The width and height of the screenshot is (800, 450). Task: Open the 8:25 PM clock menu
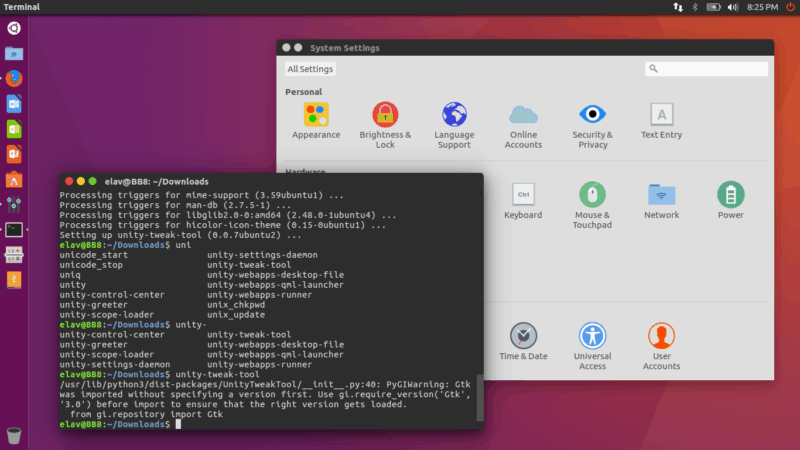(762, 7)
